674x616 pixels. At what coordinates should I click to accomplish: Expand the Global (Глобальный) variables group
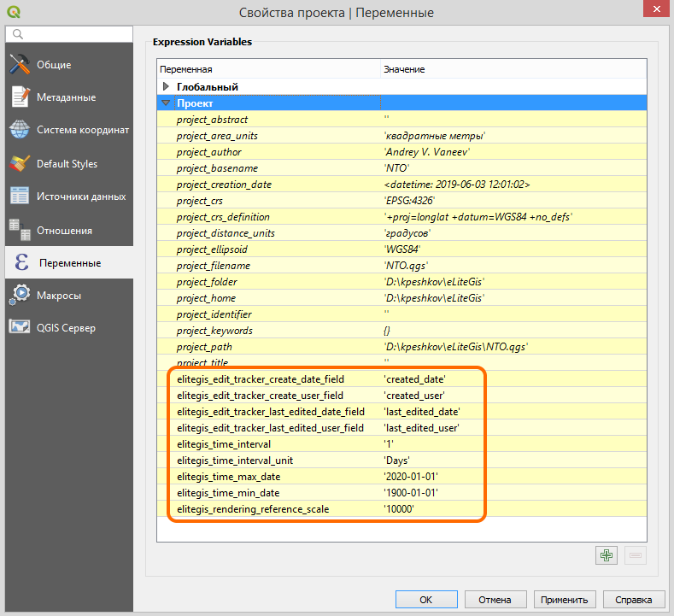tap(167, 87)
